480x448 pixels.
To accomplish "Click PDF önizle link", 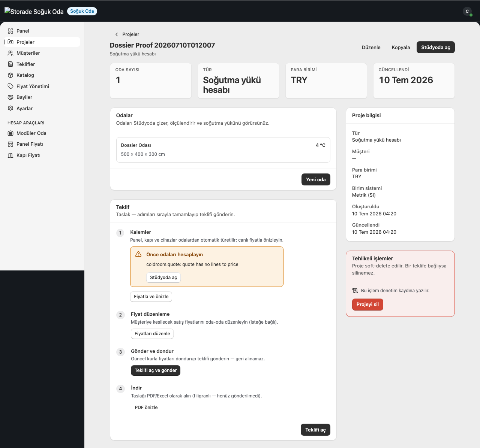I will [146, 408].
